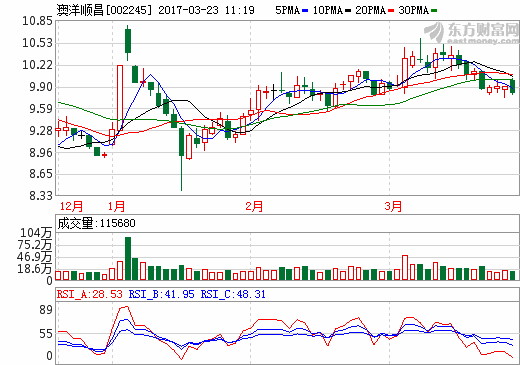Click the 2月 month label on time axis
This screenshot has width=520, height=365.
[x=254, y=206]
